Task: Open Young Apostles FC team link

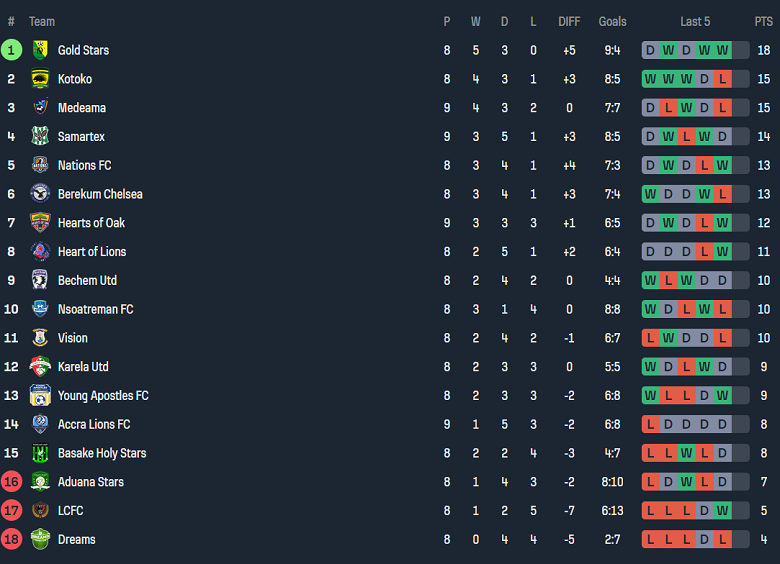Action: 103,396
